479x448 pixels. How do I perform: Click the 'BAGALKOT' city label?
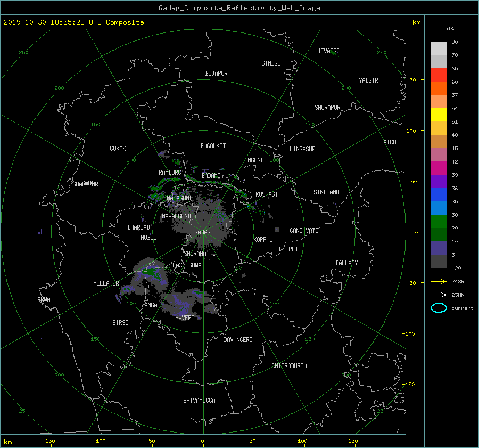pos(213,146)
